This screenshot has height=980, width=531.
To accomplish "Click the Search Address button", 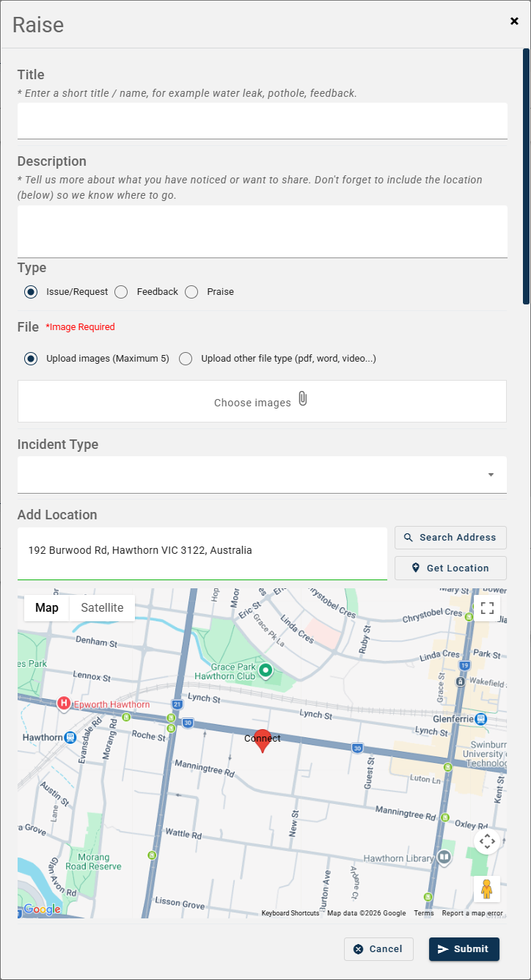I will tap(450, 538).
